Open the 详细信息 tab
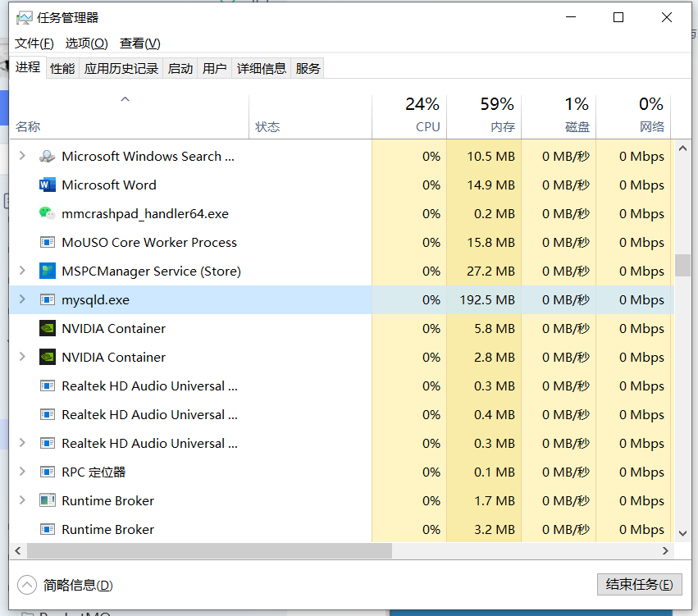This screenshot has width=698, height=616. (261, 69)
